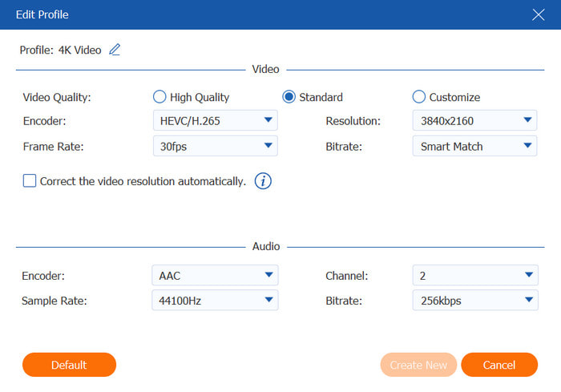
Task: Click the Default button
Action: pos(69,365)
